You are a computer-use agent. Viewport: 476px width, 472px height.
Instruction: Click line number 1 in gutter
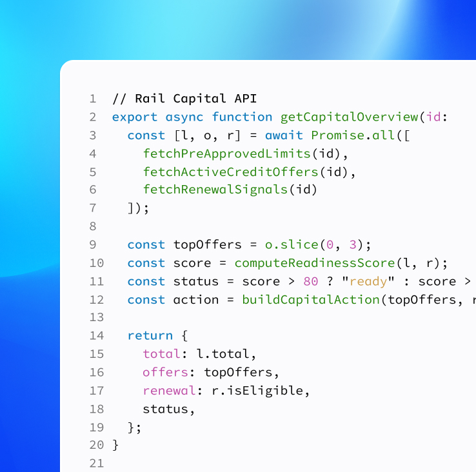[93, 99]
